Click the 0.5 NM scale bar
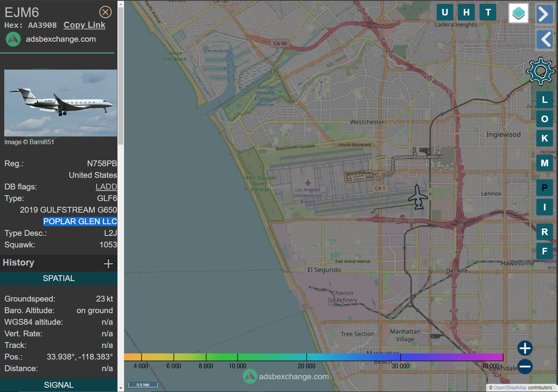 (x=143, y=385)
